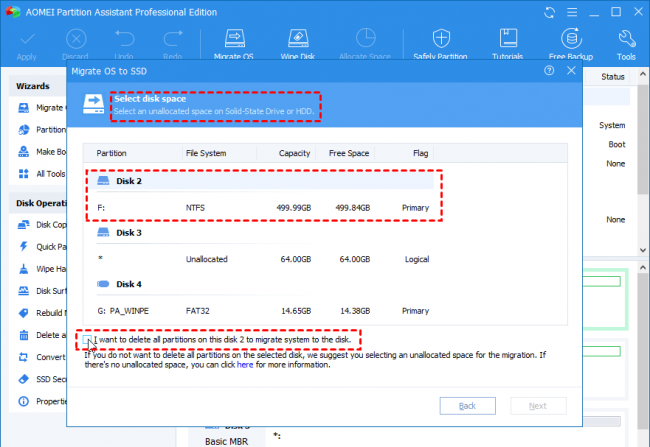Open the hamburger menu in title bar
This screenshot has width=650, height=447.
(x=572, y=12)
